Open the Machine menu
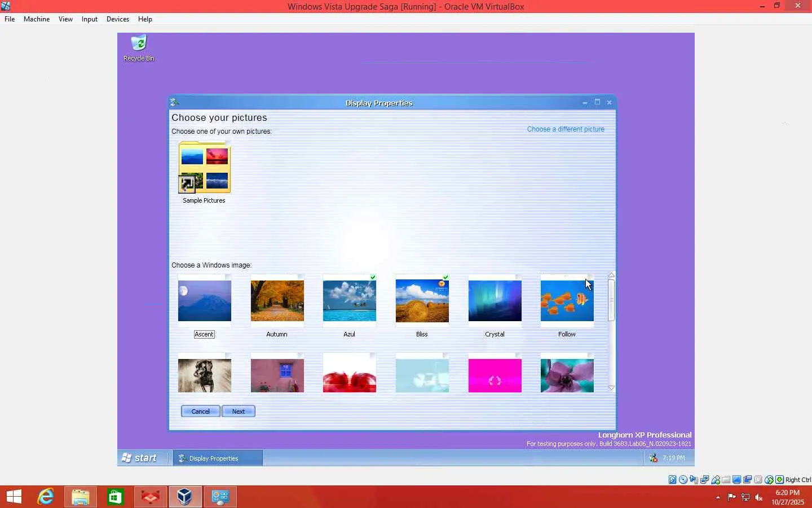Image resolution: width=812 pixels, height=508 pixels. coord(37,19)
